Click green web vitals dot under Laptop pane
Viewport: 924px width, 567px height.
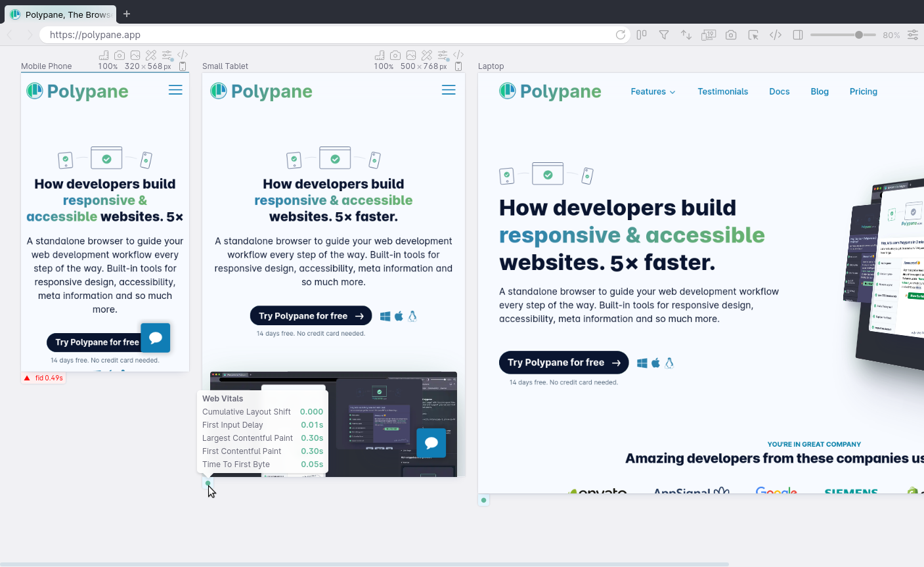[484, 500]
